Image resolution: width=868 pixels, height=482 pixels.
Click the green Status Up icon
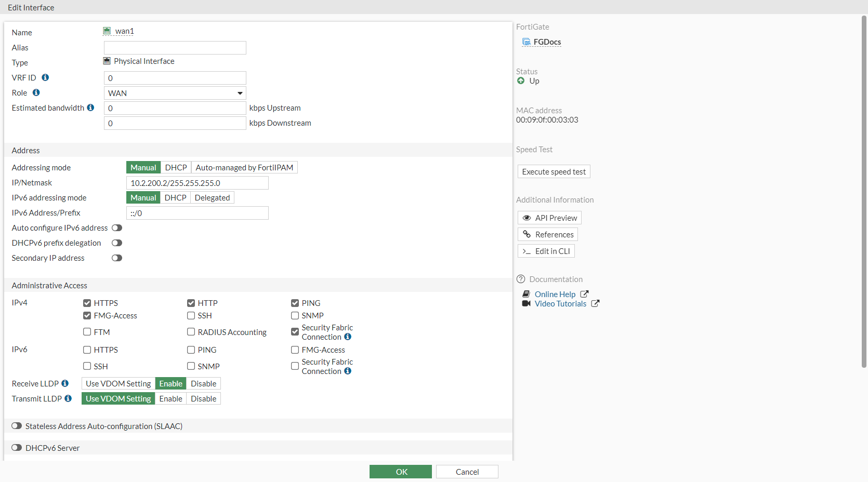[521, 81]
